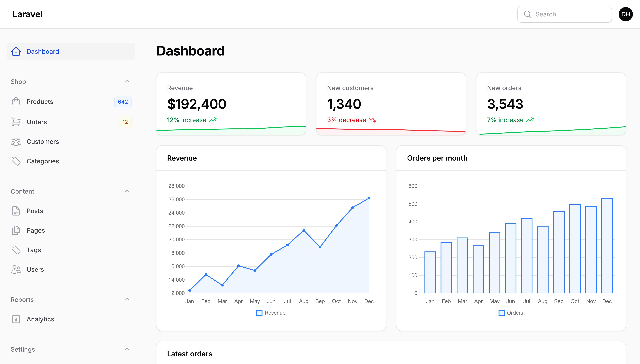Open the Pages menu item

pyautogui.click(x=71, y=231)
